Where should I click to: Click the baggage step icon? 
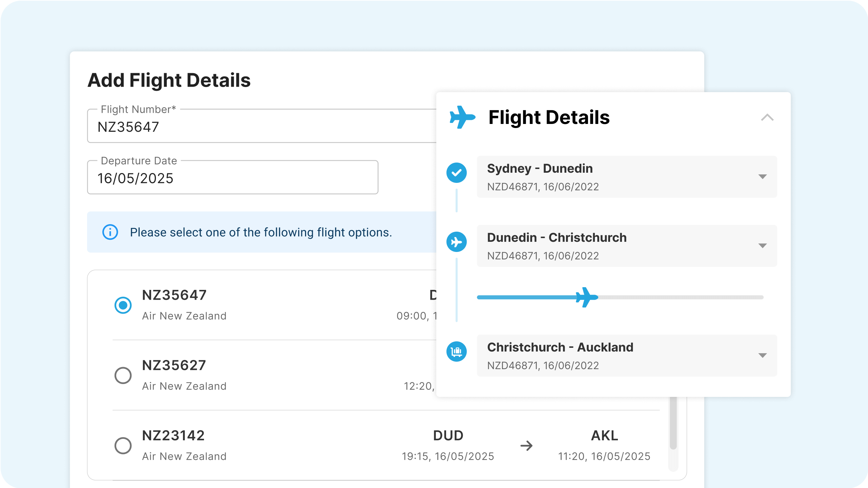click(x=456, y=352)
